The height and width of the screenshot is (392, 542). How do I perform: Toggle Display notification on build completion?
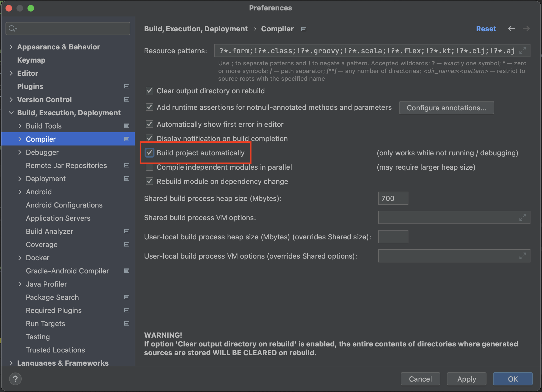click(x=150, y=138)
